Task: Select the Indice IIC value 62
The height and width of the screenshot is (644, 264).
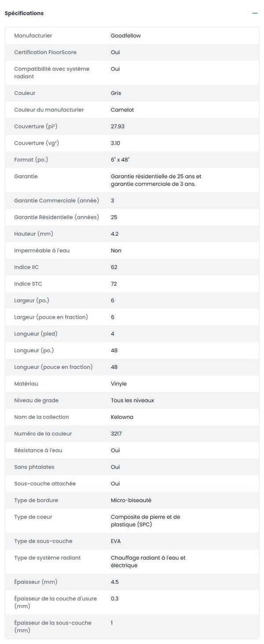Action: [114, 267]
